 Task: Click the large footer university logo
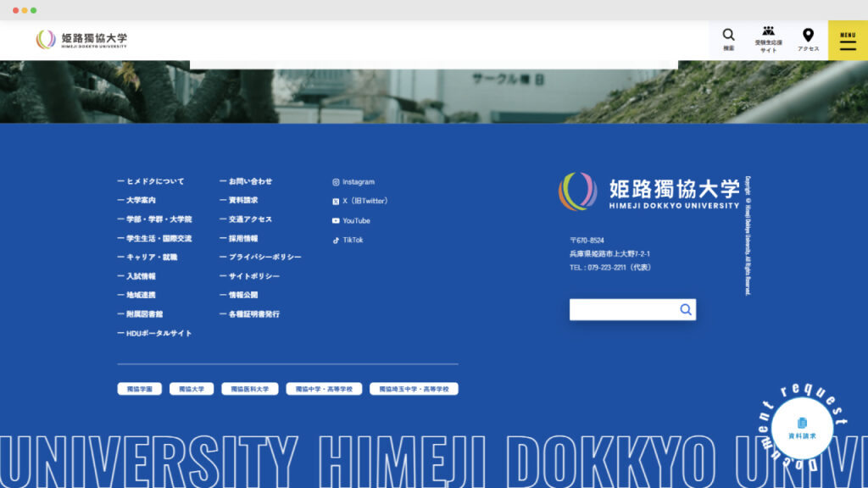pos(648,191)
